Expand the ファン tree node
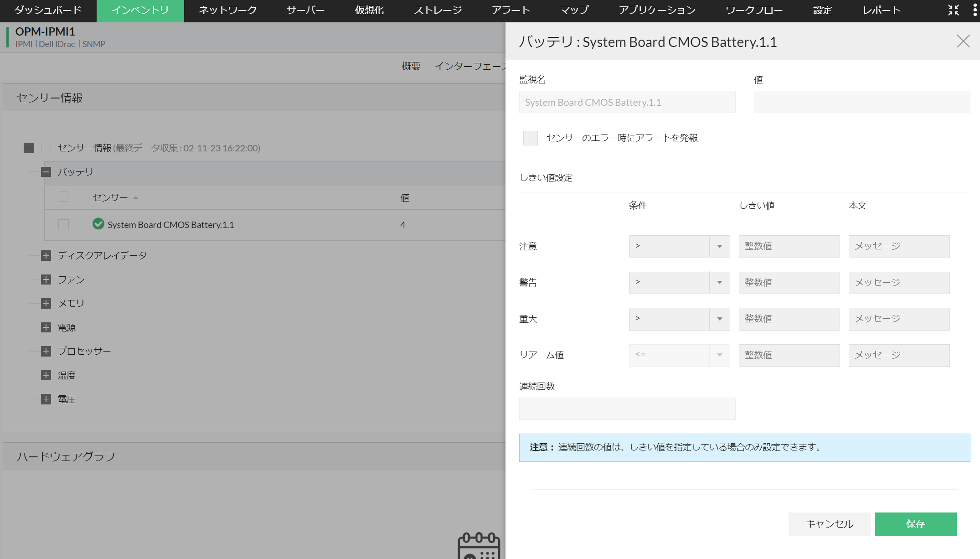The image size is (980, 559). coord(46,279)
